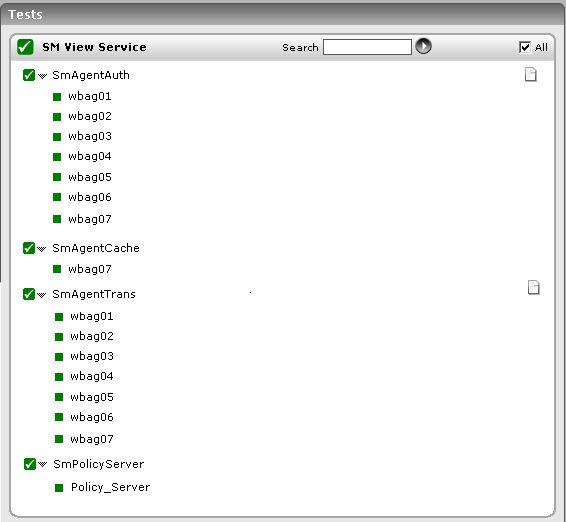Screen dimensions: 566x522
Task: Open the SmAgentTrans document icon
Action: (x=534, y=287)
